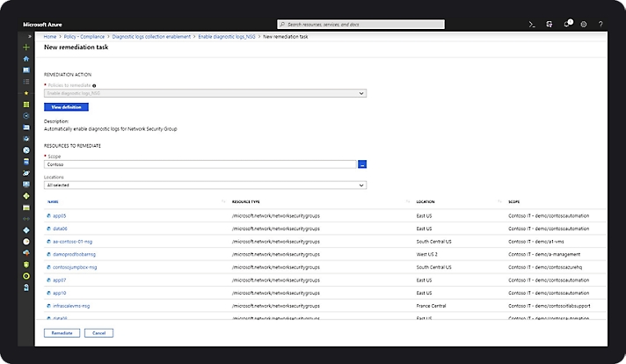This screenshot has width=626, height=364.
Task: Open the Policies to remediate dropdown
Action: pos(204,92)
